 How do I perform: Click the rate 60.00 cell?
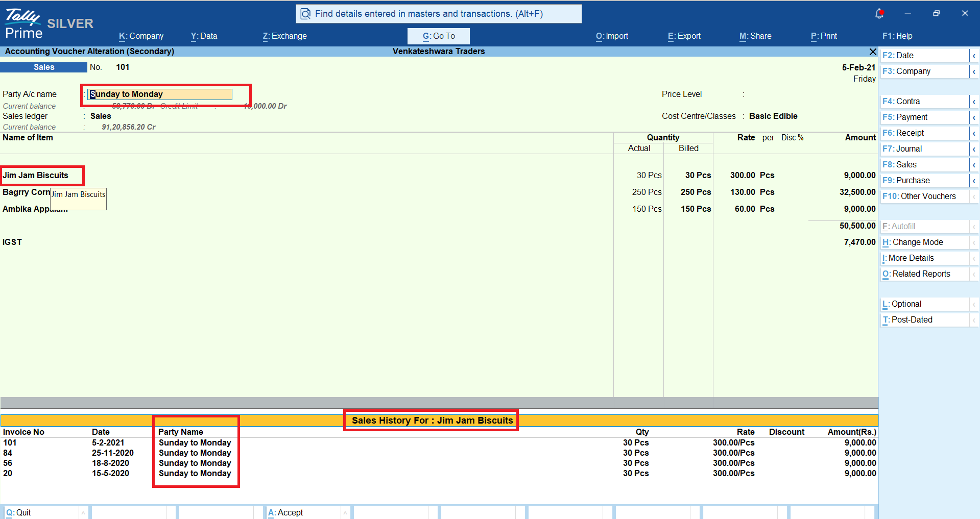(x=745, y=209)
